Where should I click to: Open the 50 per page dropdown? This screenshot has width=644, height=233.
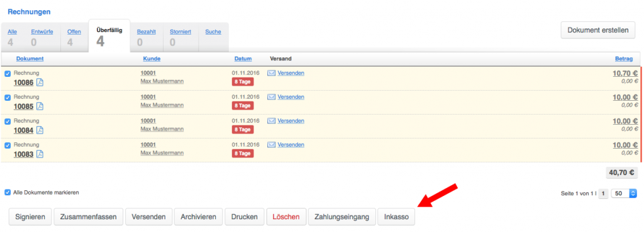click(x=624, y=193)
